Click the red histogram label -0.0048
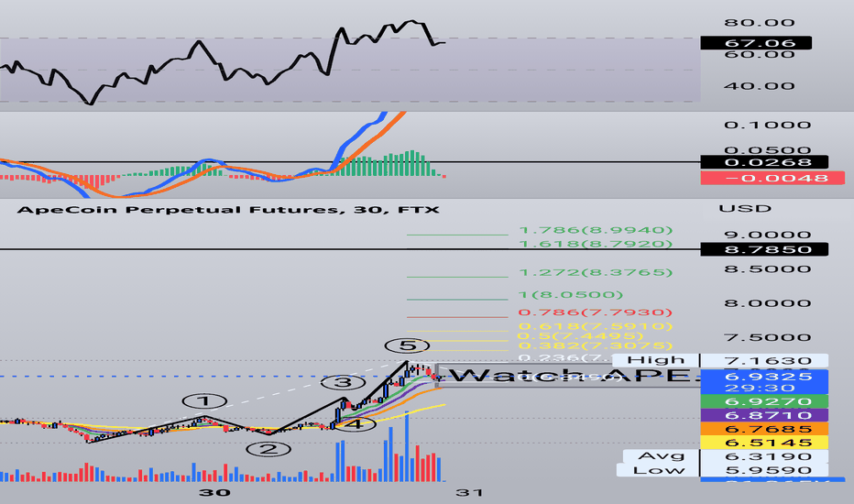The image size is (854, 504). point(772,178)
